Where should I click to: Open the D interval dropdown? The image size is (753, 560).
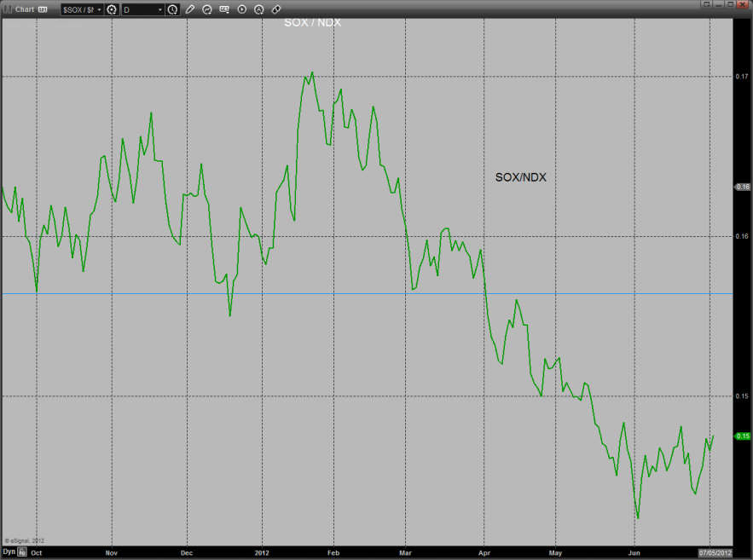(142, 9)
